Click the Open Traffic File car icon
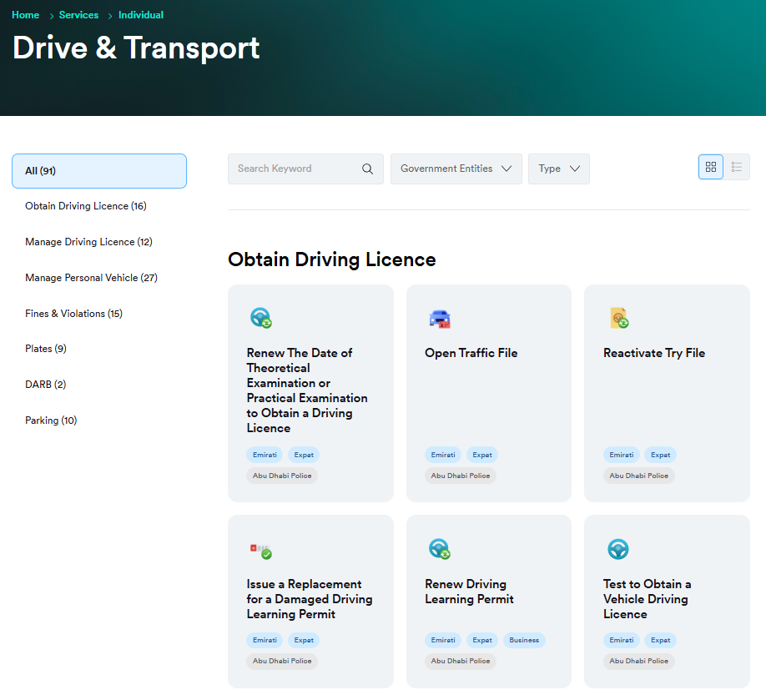 pos(439,319)
